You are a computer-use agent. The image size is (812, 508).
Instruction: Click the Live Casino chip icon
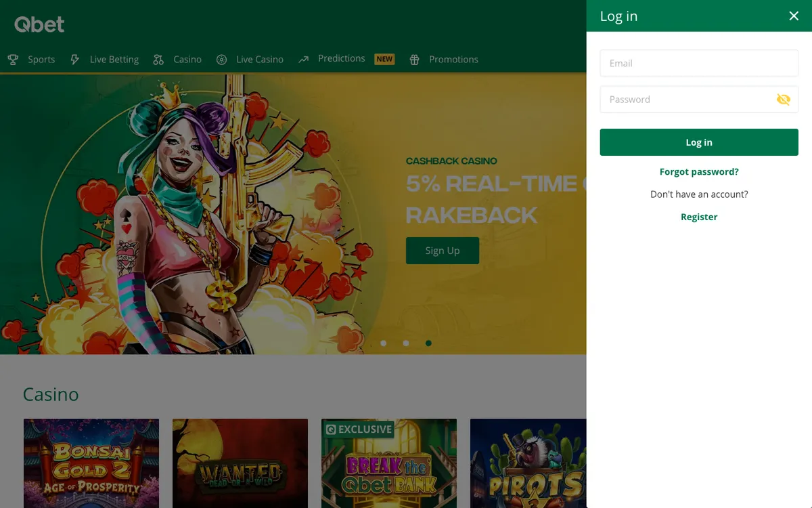pyautogui.click(x=221, y=60)
